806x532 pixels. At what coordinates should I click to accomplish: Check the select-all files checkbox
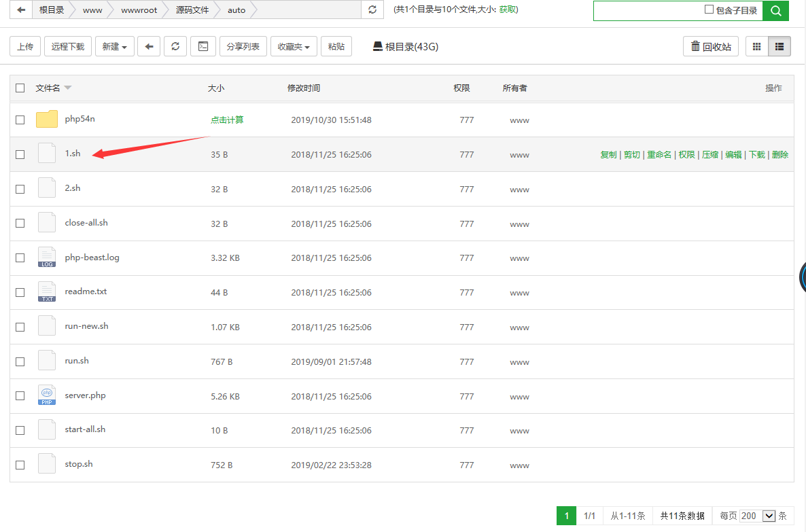pyautogui.click(x=20, y=88)
